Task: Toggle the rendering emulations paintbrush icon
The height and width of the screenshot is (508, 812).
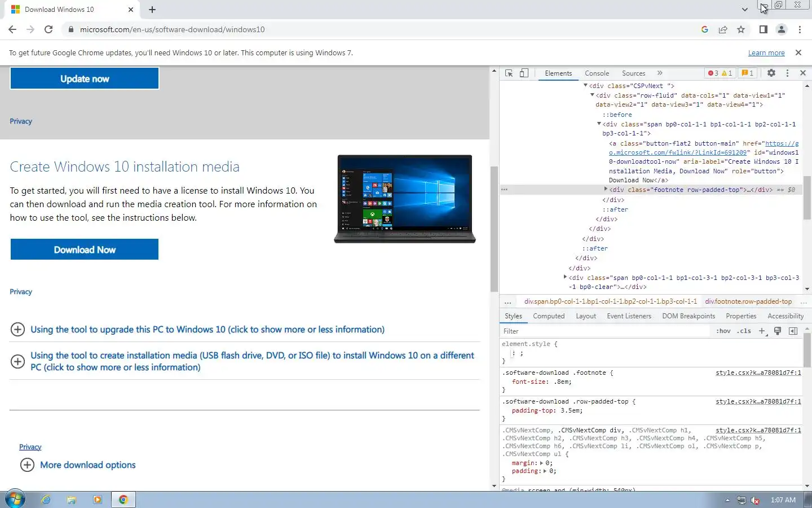Action: (778, 331)
